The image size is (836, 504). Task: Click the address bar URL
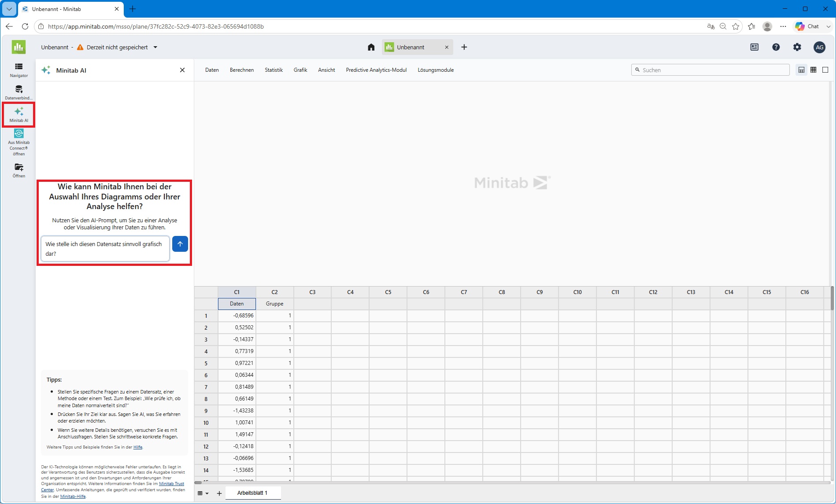(155, 26)
